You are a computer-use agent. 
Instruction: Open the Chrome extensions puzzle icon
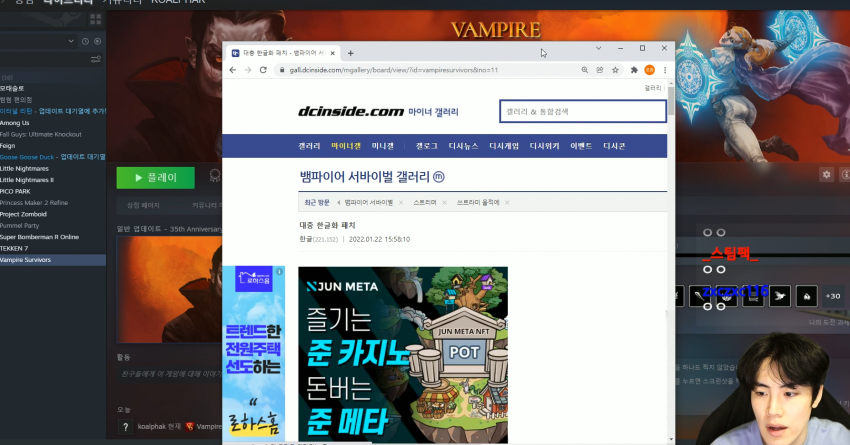(634, 70)
